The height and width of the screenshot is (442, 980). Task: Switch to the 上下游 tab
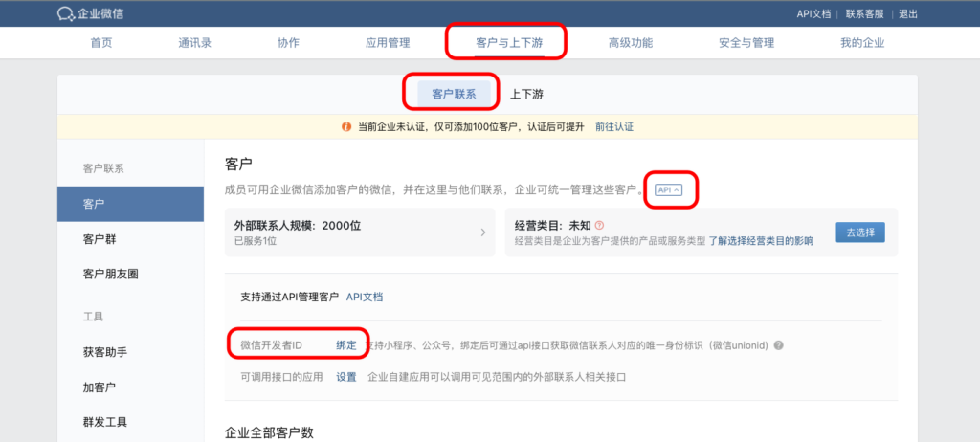(526, 95)
